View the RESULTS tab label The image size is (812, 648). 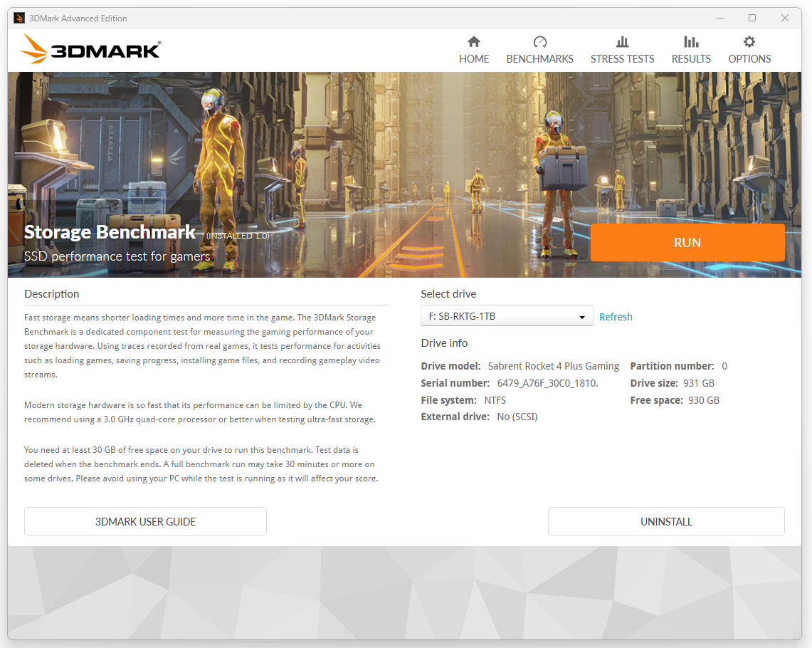point(691,59)
